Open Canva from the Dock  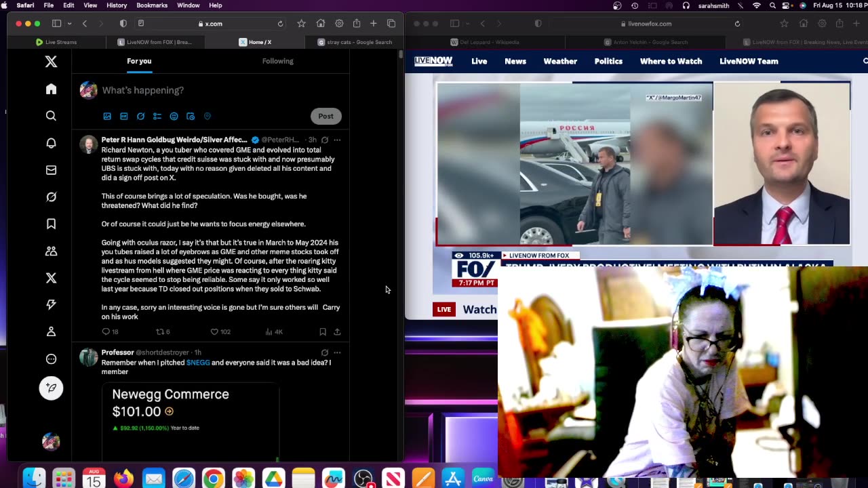pyautogui.click(x=483, y=479)
